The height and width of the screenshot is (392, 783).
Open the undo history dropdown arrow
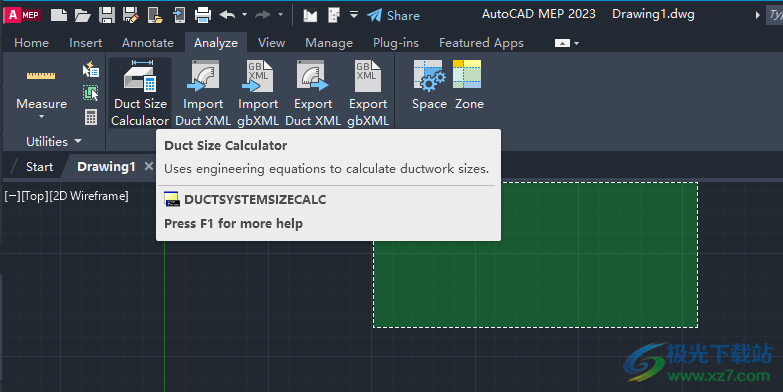click(x=244, y=15)
